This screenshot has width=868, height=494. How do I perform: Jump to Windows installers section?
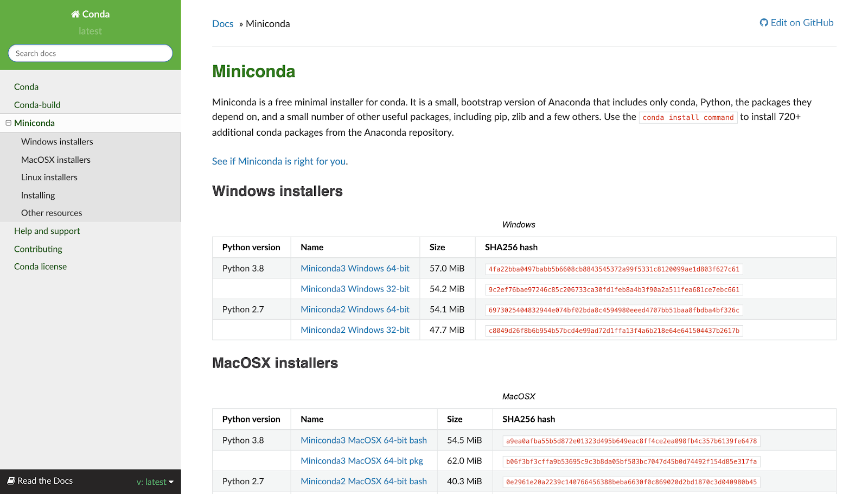57,142
